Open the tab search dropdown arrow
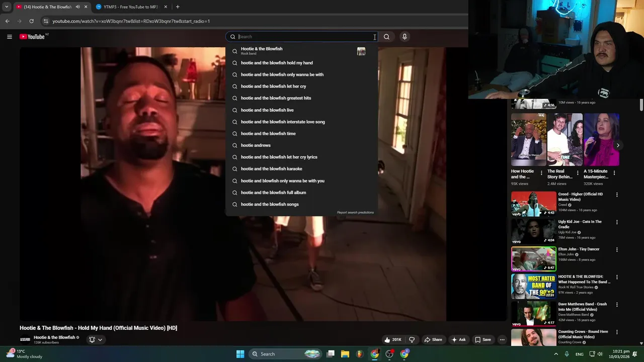Viewport: 644px width, 362px height. pos(7,7)
